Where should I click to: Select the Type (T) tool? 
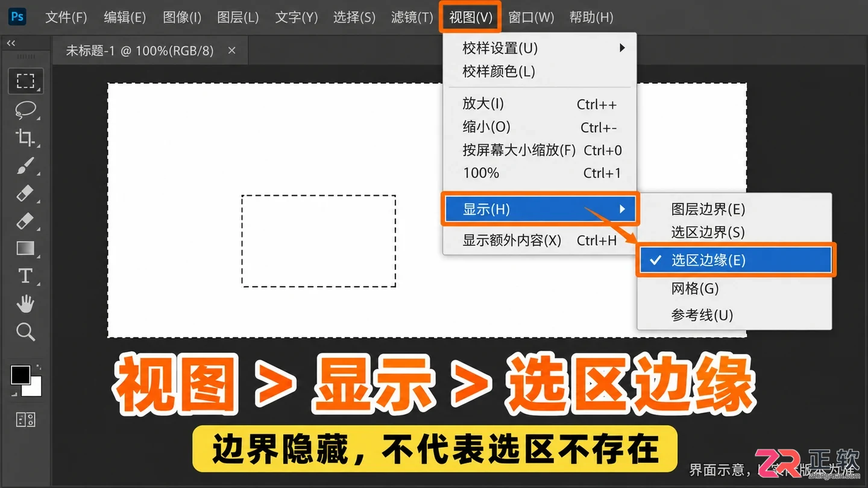pyautogui.click(x=25, y=276)
